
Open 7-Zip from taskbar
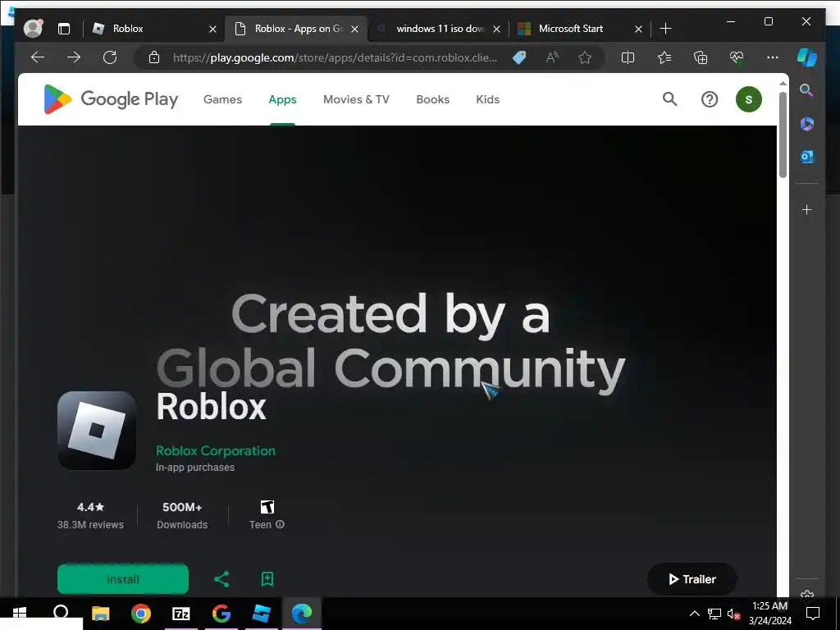(181, 614)
